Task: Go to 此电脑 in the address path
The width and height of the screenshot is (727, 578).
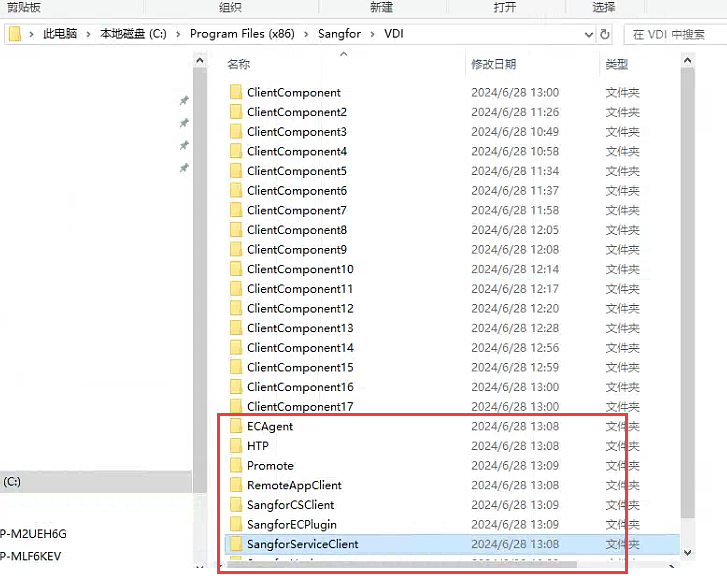Action: point(60,34)
